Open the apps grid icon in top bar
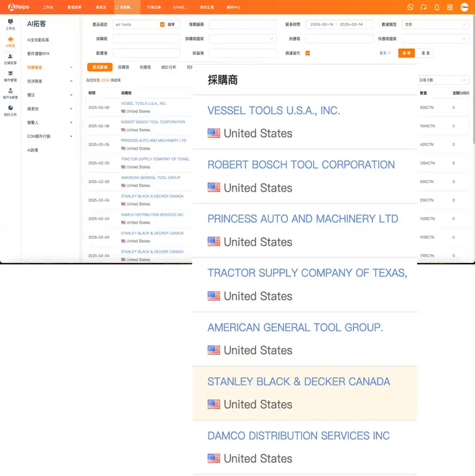This screenshot has width=475, height=476. pyautogui.click(x=450, y=7)
